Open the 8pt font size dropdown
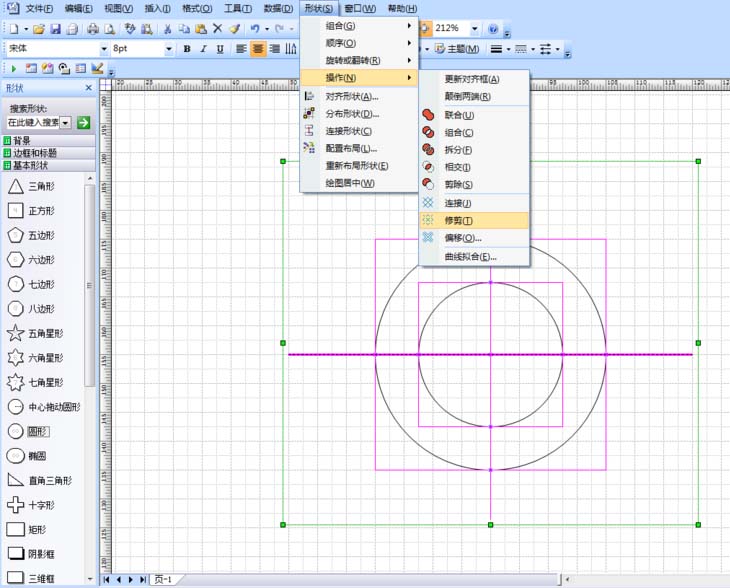Image resolution: width=730 pixels, height=588 pixels. 168,48
